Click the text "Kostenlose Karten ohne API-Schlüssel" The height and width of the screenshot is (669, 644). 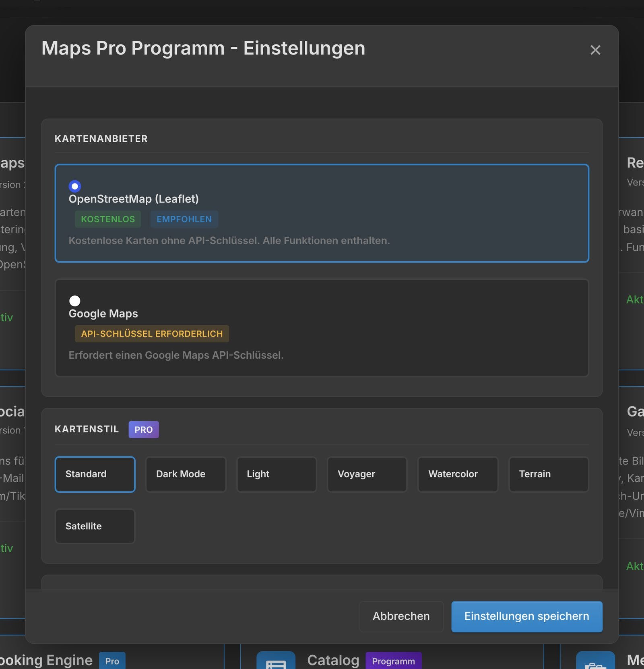click(163, 241)
